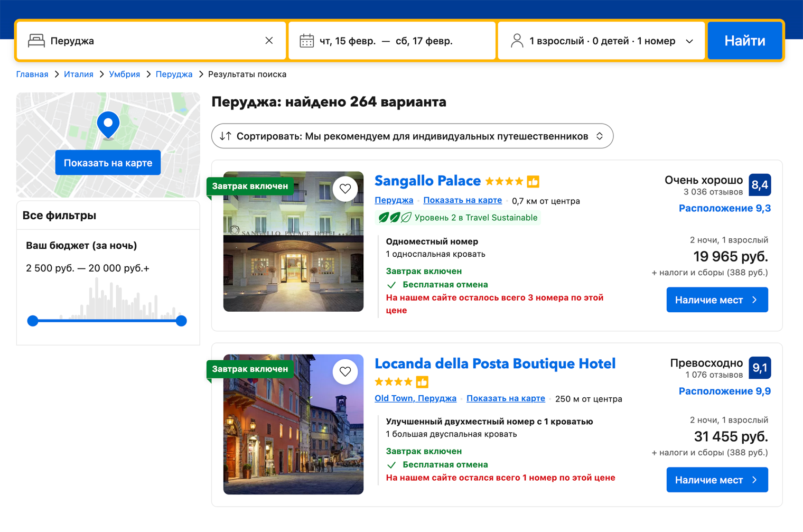
Task: Click Улучшенный двухместный номер с 1 кроватью title
Action: [489, 422]
